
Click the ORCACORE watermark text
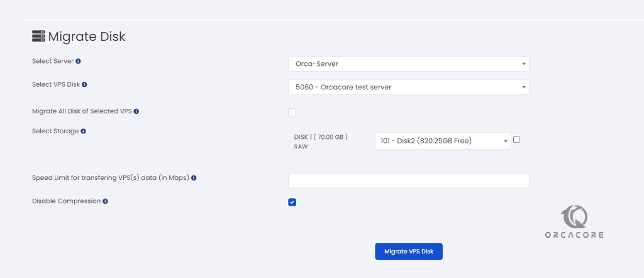point(574,235)
